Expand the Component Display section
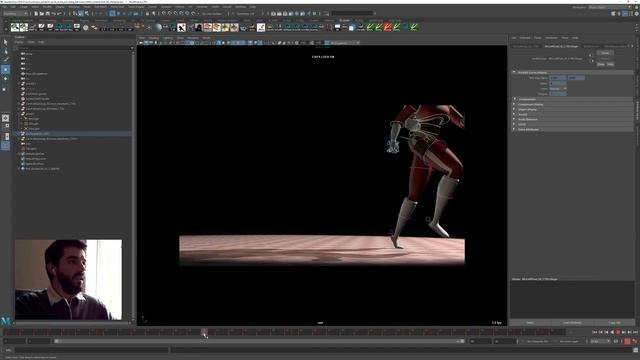 click(x=571, y=104)
